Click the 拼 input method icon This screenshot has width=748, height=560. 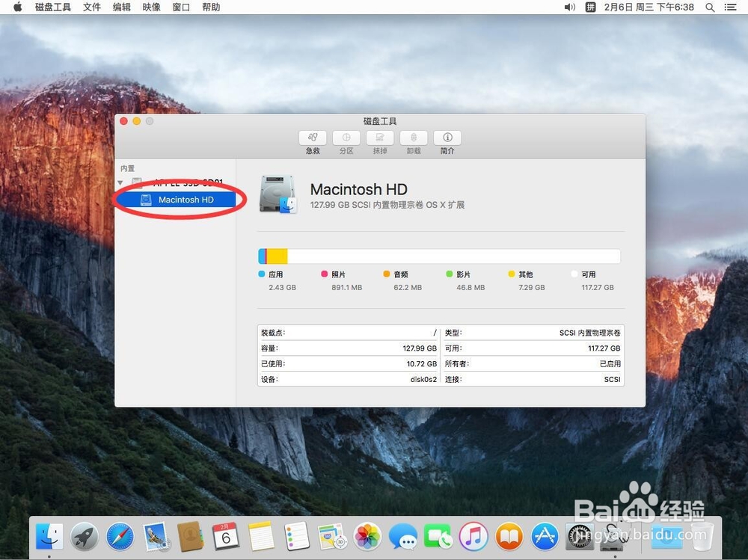coord(591,7)
